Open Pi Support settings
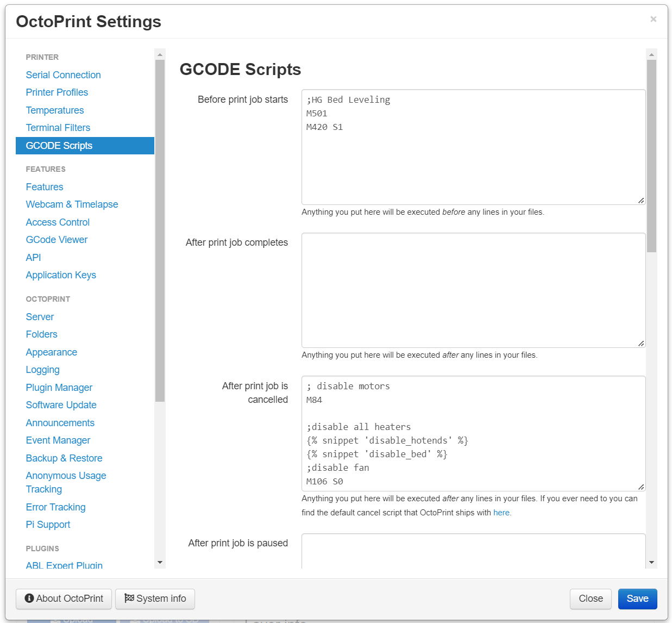Image resolution: width=672 pixels, height=623 pixels. tap(48, 525)
